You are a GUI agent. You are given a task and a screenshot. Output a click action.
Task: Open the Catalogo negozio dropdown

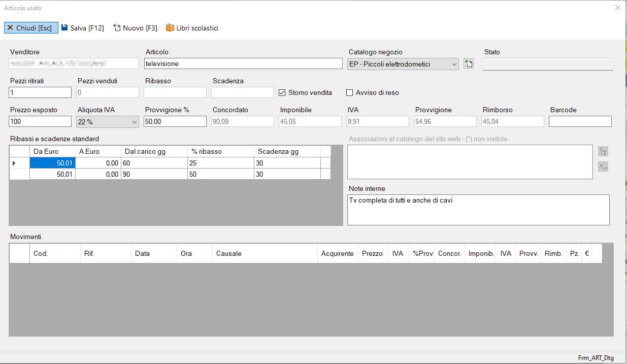pyautogui.click(x=454, y=64)
